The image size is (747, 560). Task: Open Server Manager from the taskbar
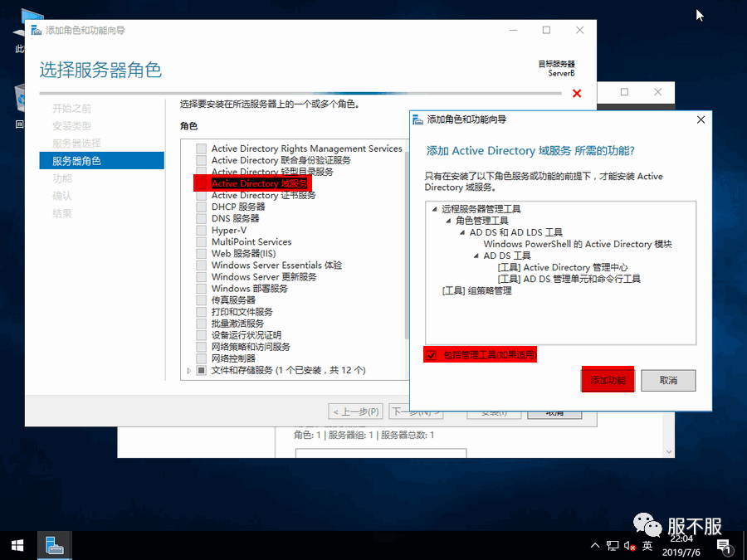(x=55, y=546)
